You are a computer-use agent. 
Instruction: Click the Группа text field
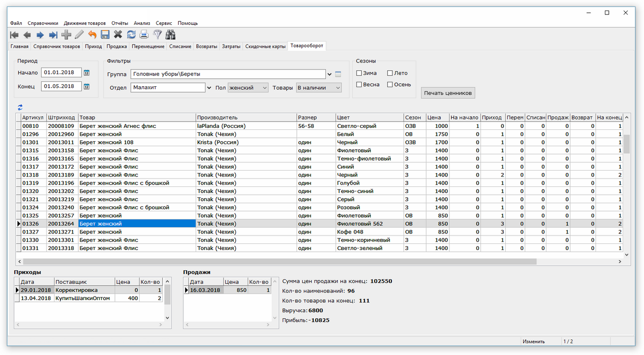[228, 74]
